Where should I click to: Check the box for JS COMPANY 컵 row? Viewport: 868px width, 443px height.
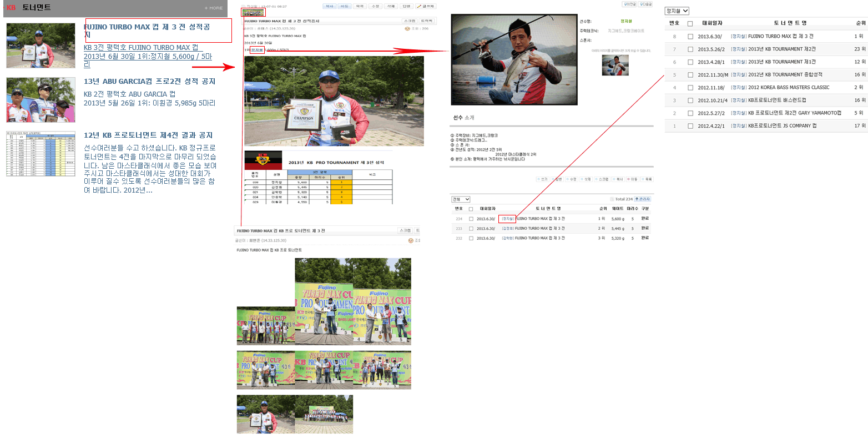[690, 126]
